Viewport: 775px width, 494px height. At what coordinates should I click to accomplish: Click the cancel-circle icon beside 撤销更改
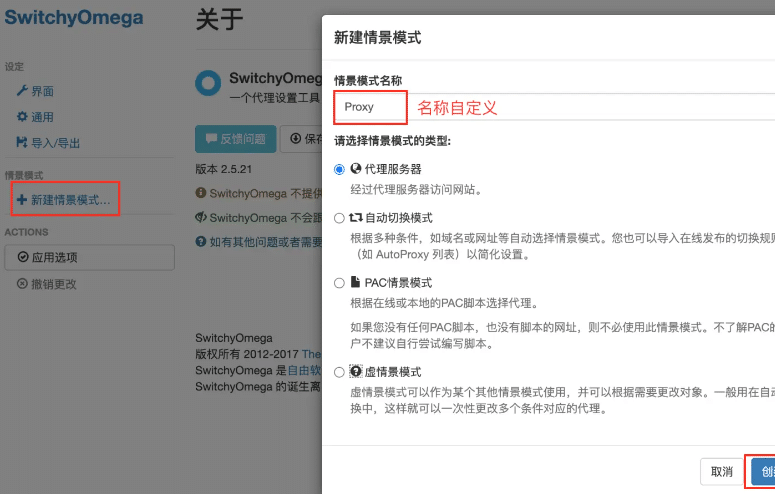[x=22, y=284]
